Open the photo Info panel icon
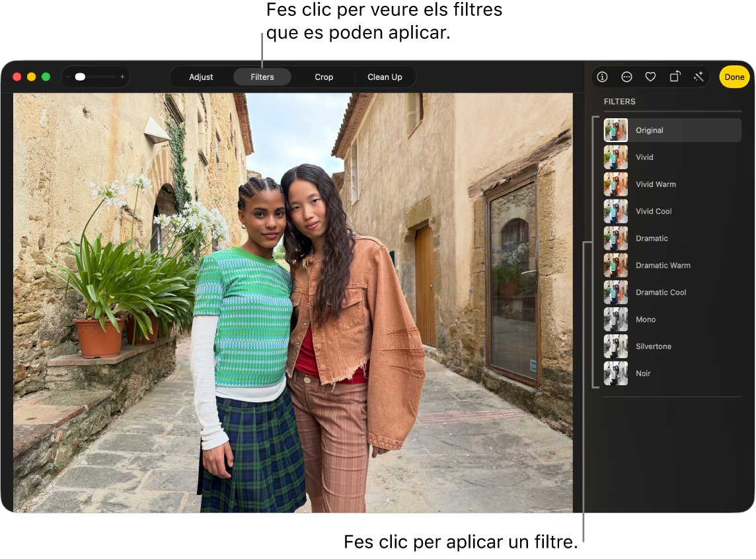The image size is (756, 559). tap(602, 77)
